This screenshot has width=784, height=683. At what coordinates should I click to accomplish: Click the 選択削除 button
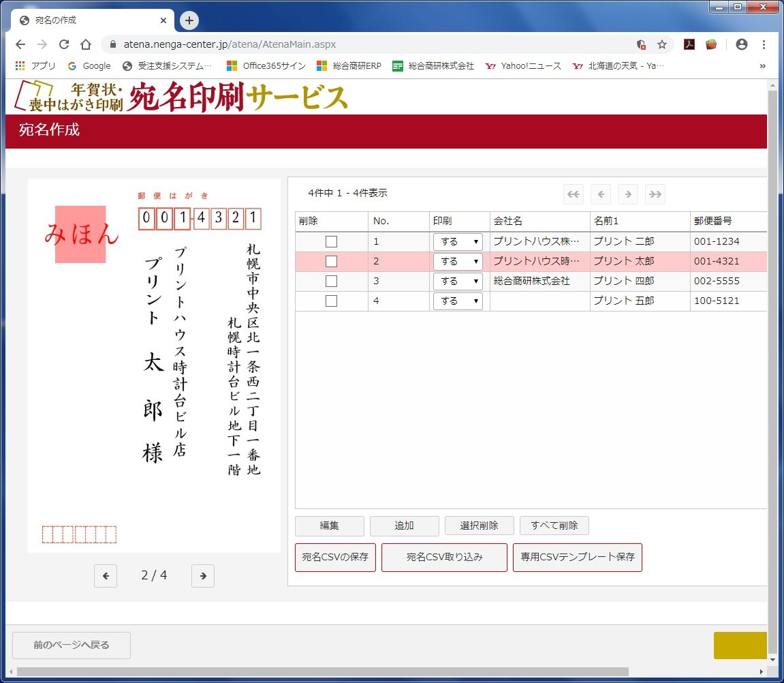pos(479,526)
